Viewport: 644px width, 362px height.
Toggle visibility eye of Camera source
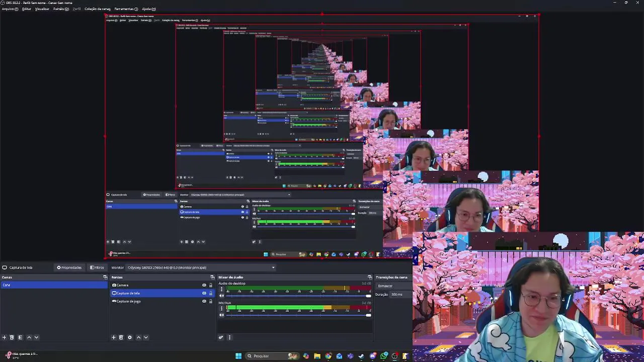coord(204,285)
